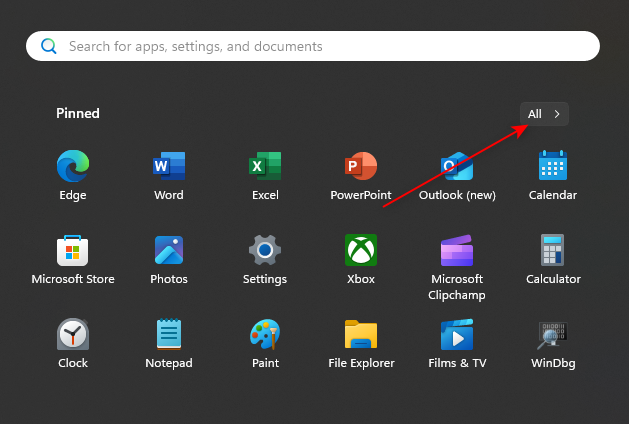Viewport: 629px width, 424px height.
Task: Click the Pinned section heading
Action: pos(78,113)
